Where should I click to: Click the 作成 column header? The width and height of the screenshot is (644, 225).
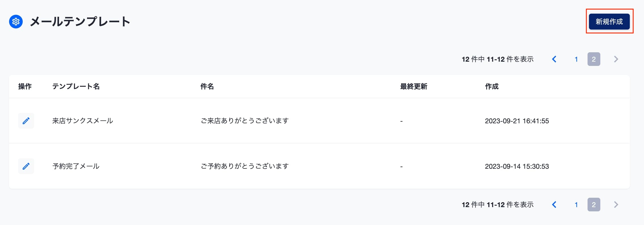492,86
